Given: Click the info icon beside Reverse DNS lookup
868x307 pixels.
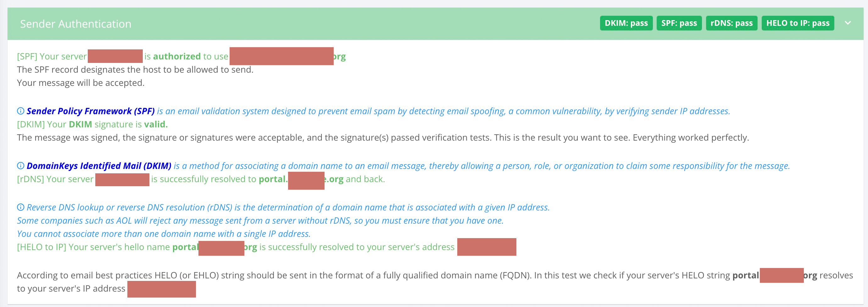Looking at the screenshot, I should point(20,207).
